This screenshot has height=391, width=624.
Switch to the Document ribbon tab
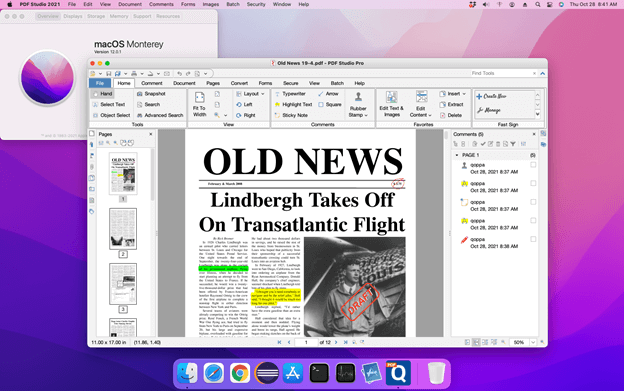(184, 83)
